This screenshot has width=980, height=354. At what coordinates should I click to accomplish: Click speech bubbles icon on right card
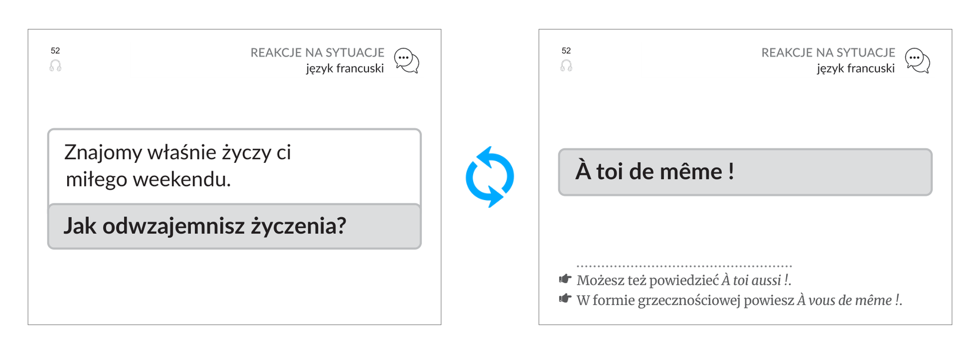tap(918, 61)
